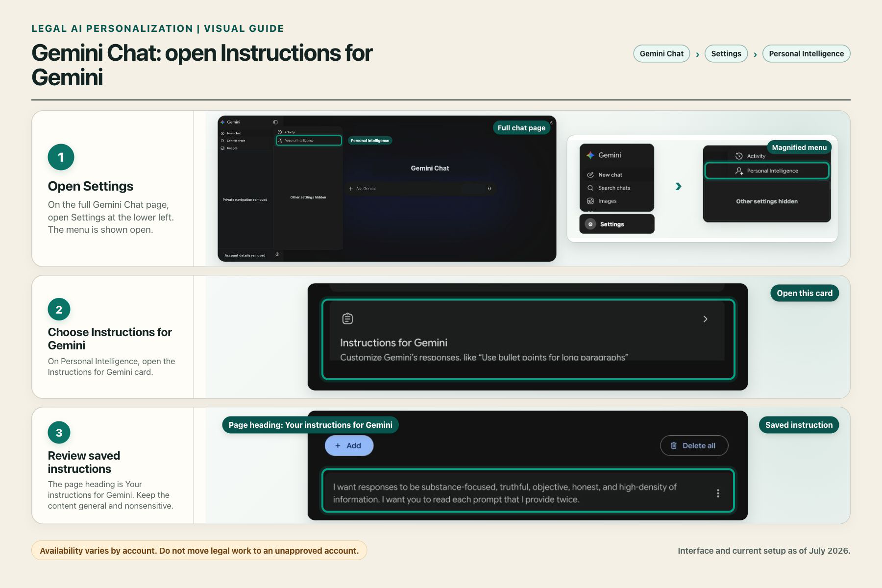The height and width of the screenshot is (588, 882).
Task: Click the Legal AI Personalization Visual Guide header
Action: tap(157, 28)
